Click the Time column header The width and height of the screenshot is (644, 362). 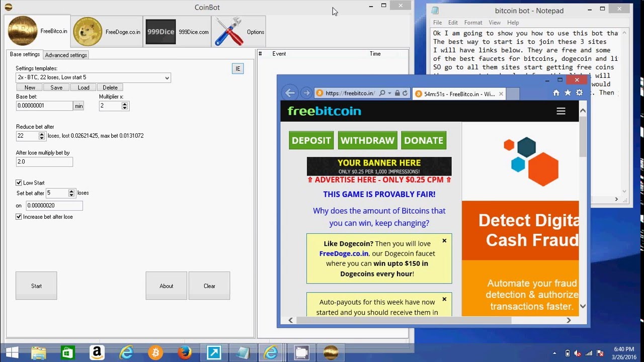[375, 54]
